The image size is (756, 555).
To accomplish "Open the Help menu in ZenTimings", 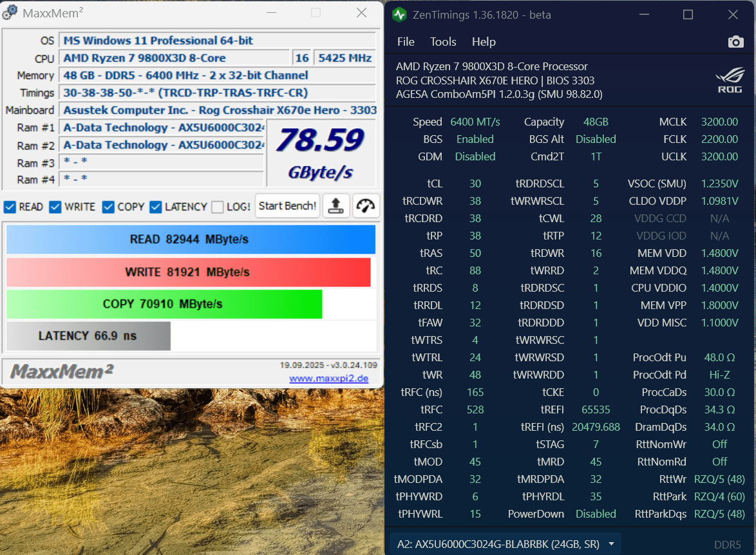I will point(484,42).
